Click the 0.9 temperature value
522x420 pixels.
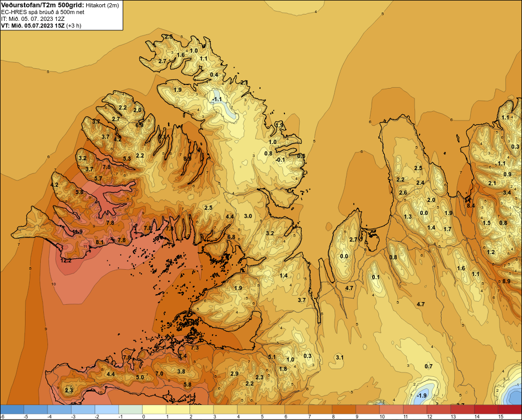[x=507, y=174]
